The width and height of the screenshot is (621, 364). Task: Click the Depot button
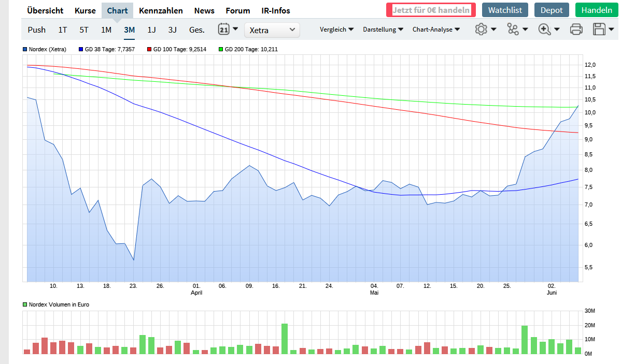[x=552, y=10]
